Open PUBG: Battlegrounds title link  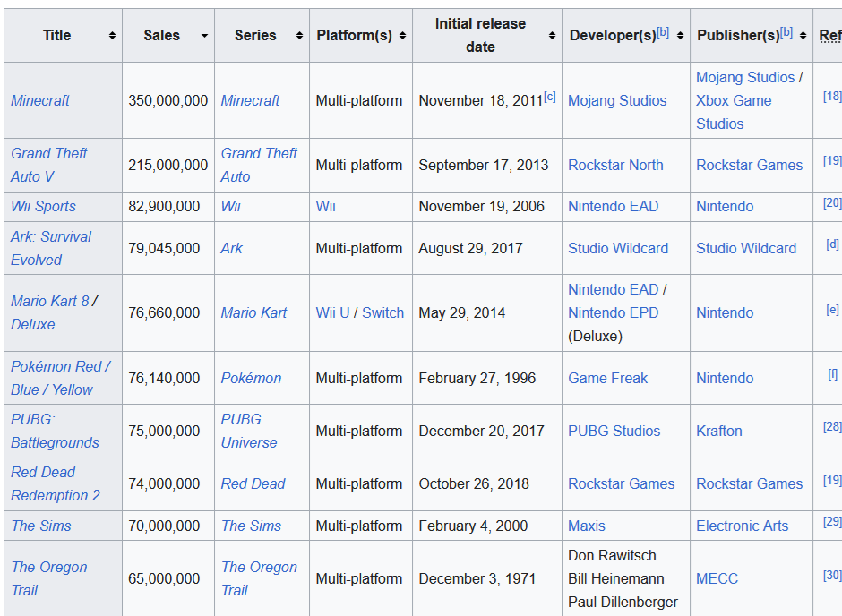[55, 431]
